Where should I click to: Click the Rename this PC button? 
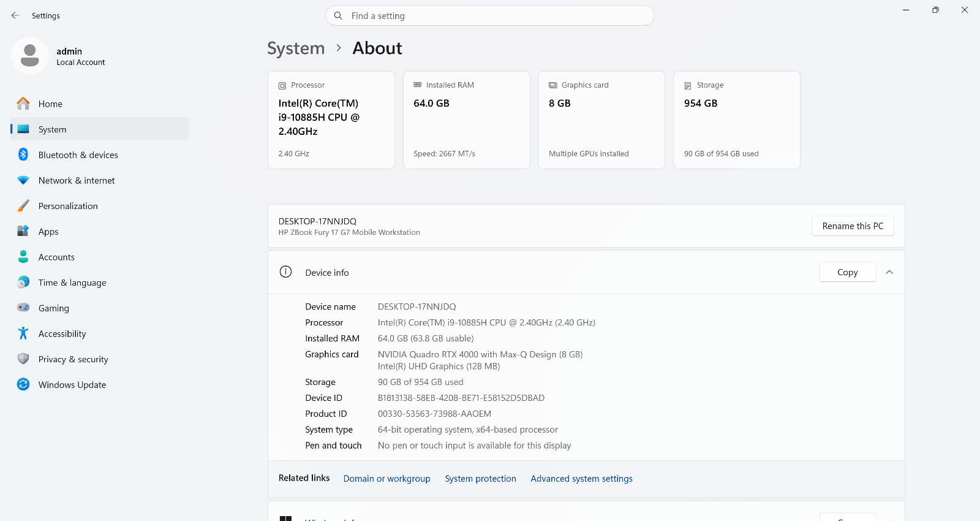pyautogui.click(x=853, y=226)
